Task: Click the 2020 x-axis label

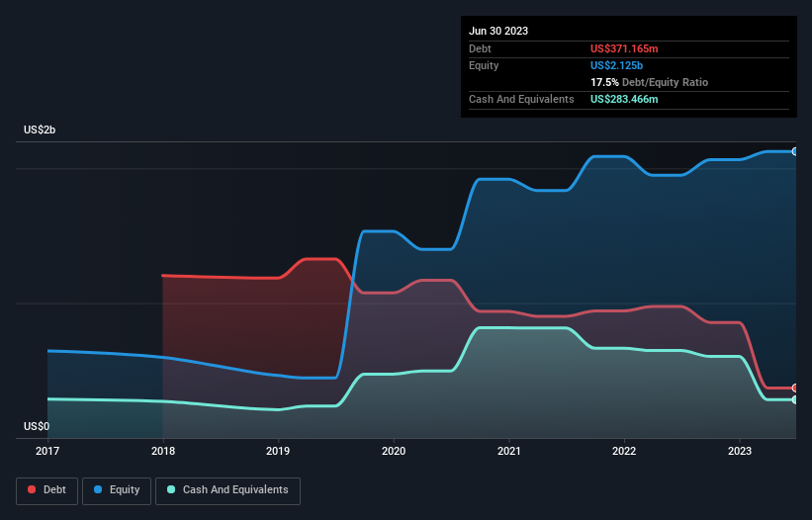Action: (394, 451)
